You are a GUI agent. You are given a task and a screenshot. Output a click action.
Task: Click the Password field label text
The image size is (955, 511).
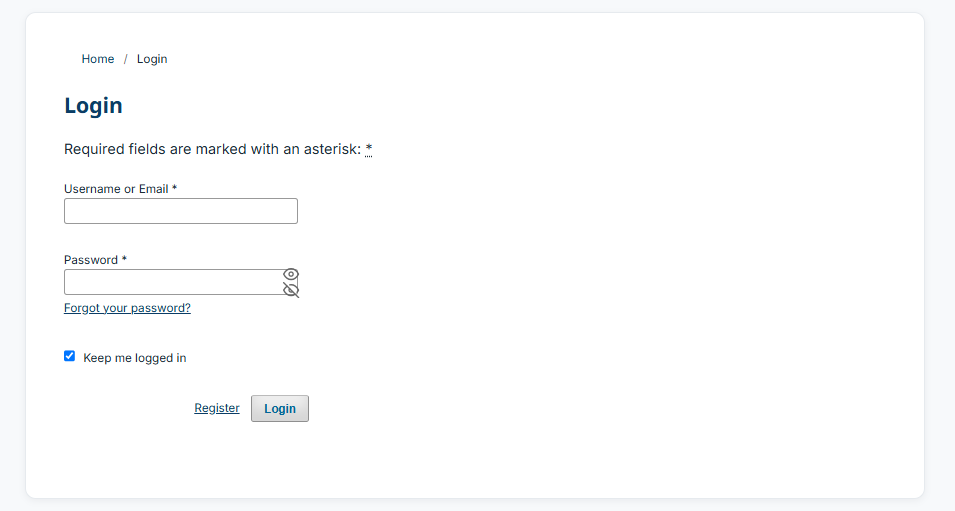tap(91, 260)
